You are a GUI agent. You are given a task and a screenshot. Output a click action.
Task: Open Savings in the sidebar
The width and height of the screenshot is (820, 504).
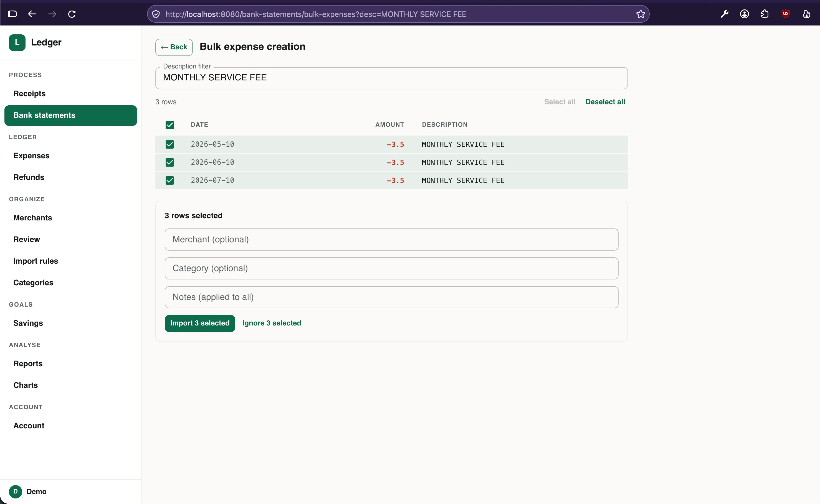[x=71, y=323]
